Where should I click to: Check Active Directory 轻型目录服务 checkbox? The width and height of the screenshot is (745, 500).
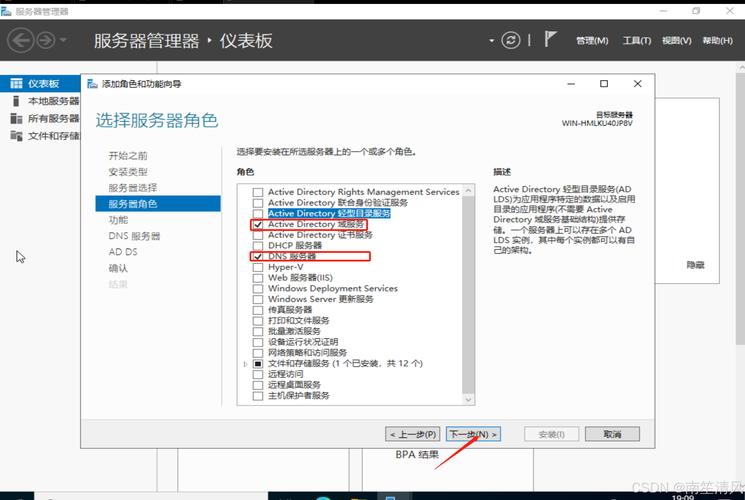(x=258, y=213)
